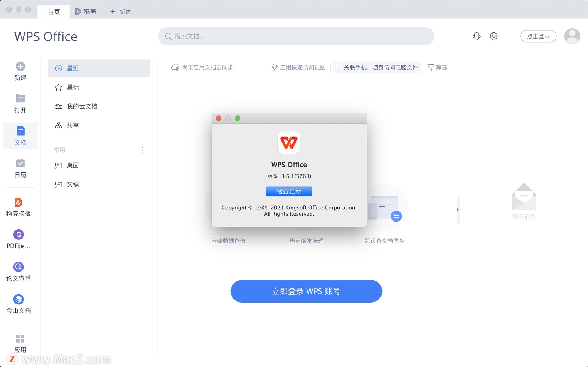Click the 云端数据备份 label
Viewport: 588px width, 367px height.
coord(228,241)
